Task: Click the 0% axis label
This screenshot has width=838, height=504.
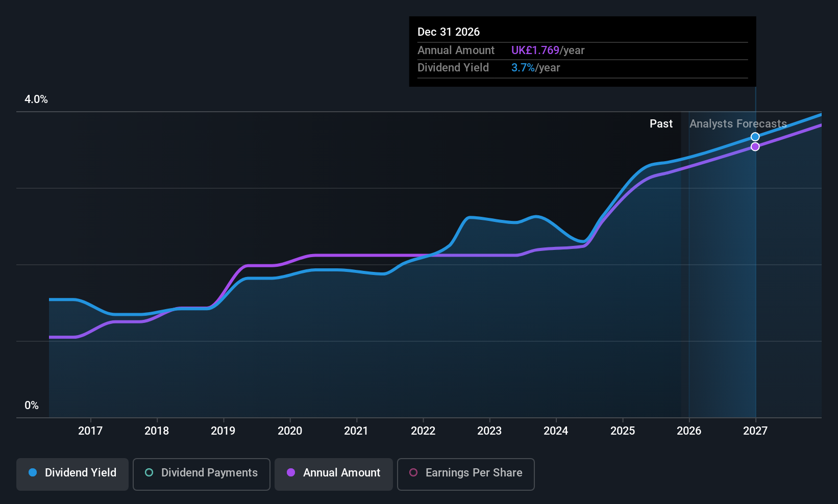Action: click(32, 405)
